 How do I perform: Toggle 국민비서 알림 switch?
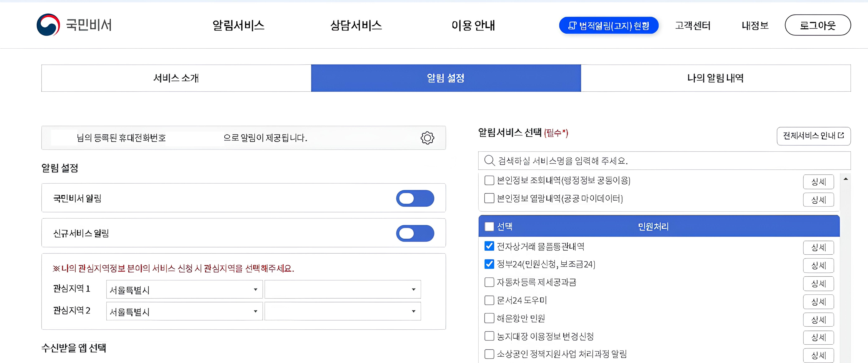tap(415, 198)
